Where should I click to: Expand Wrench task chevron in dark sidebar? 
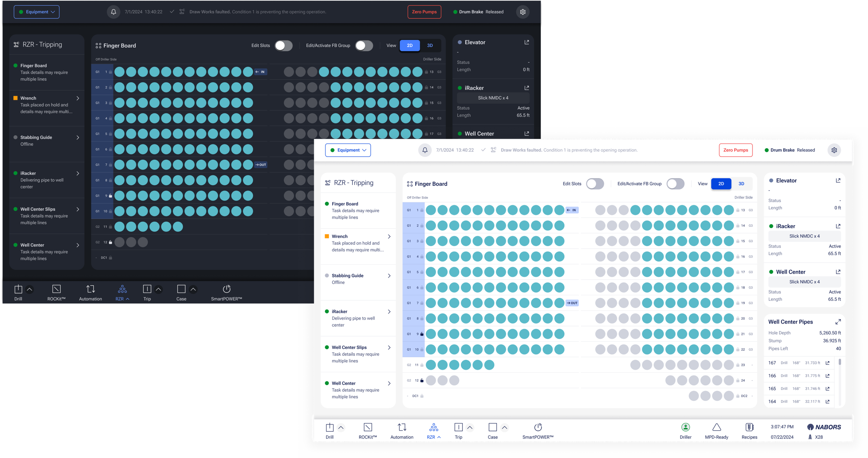(78, 98)
